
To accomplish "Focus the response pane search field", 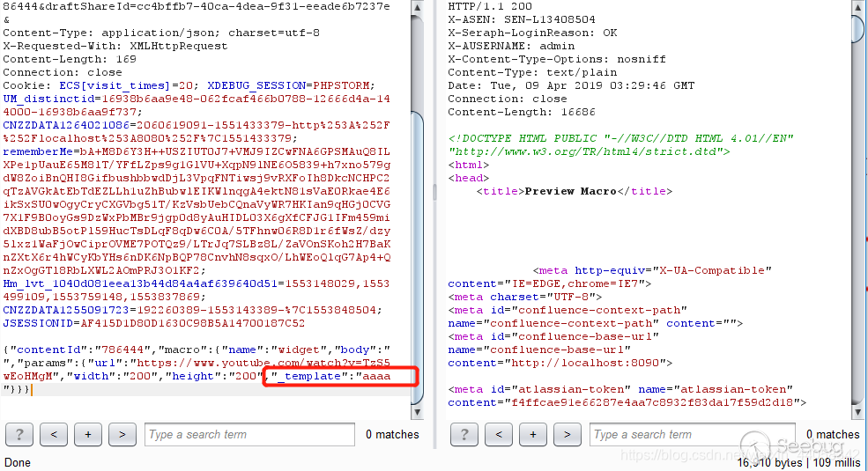I will tap(693, 435).
